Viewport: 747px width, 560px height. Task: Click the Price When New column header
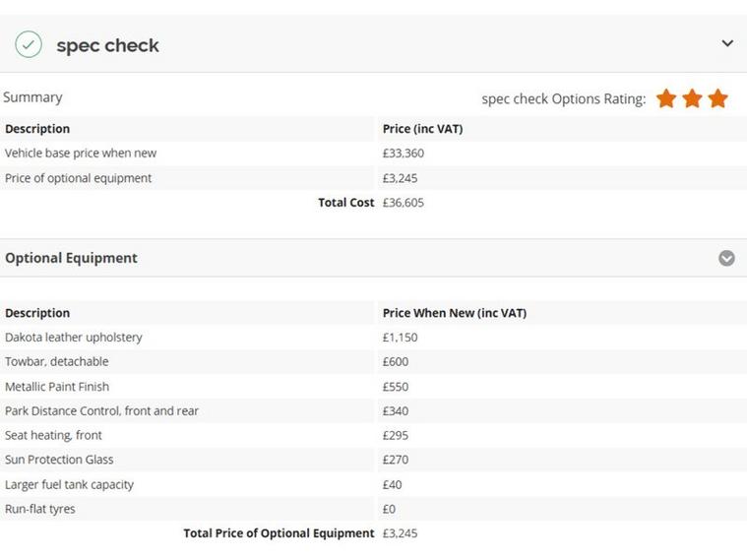454,313
